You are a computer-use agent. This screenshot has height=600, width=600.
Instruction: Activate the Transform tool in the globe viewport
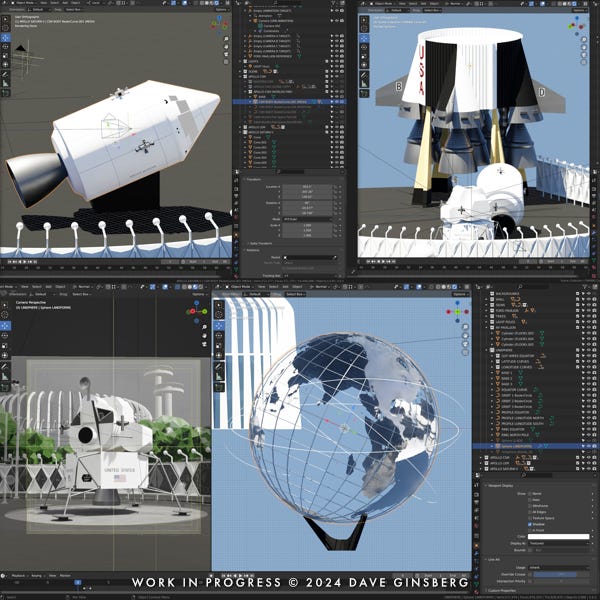(x=219, y=355)
